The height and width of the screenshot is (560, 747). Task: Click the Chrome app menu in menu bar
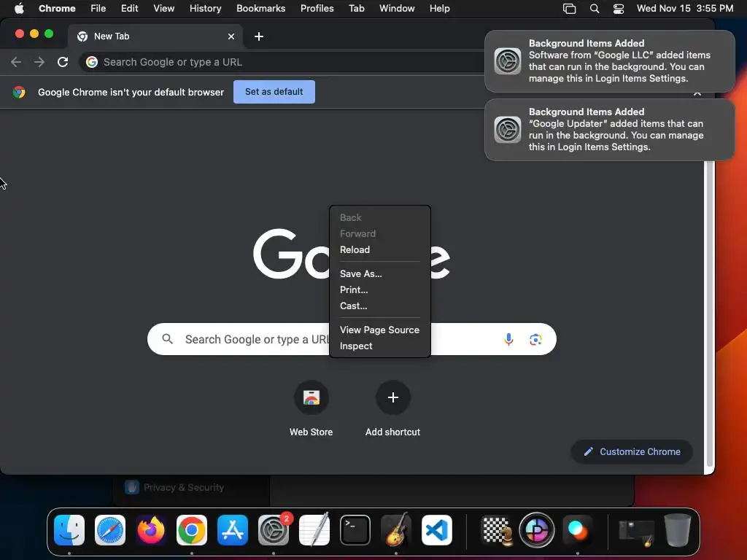click(57, 9)
